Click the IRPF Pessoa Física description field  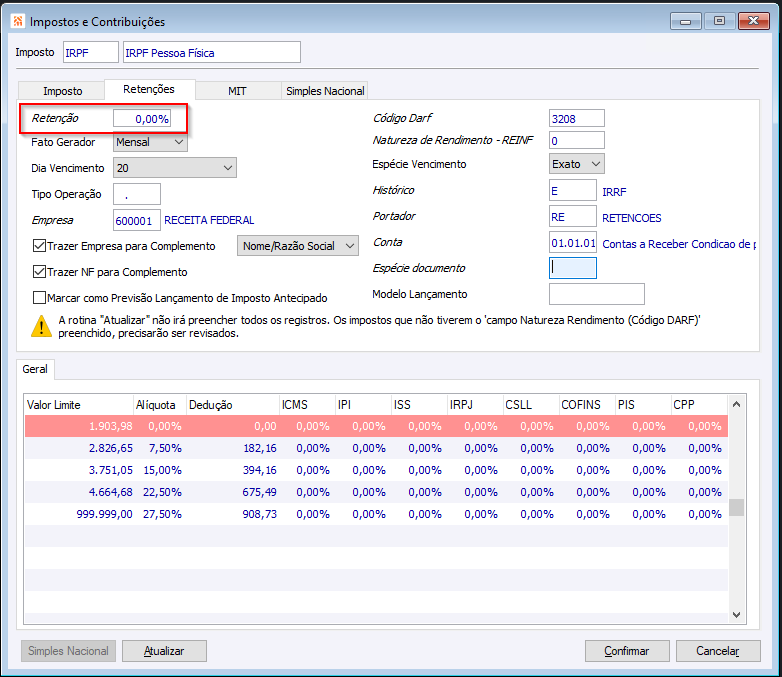(212, 52)
